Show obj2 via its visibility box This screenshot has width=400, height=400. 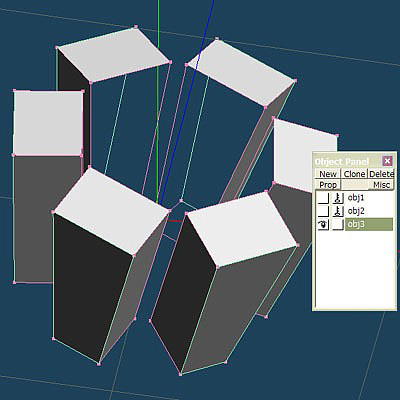[323, 211]
